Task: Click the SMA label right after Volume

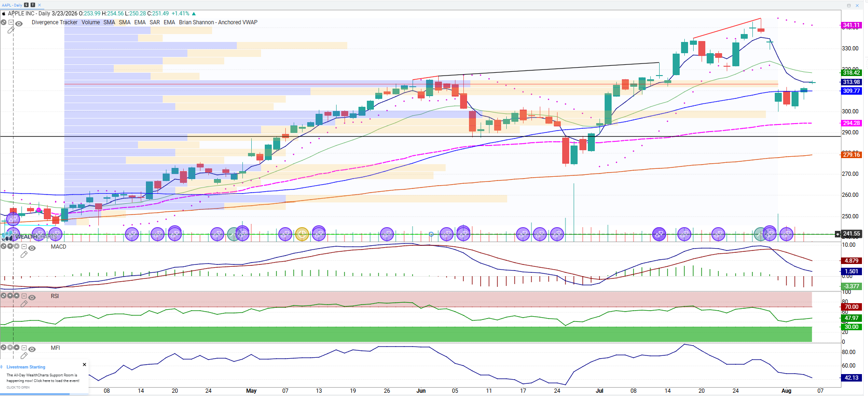Action: click(109, 22)
